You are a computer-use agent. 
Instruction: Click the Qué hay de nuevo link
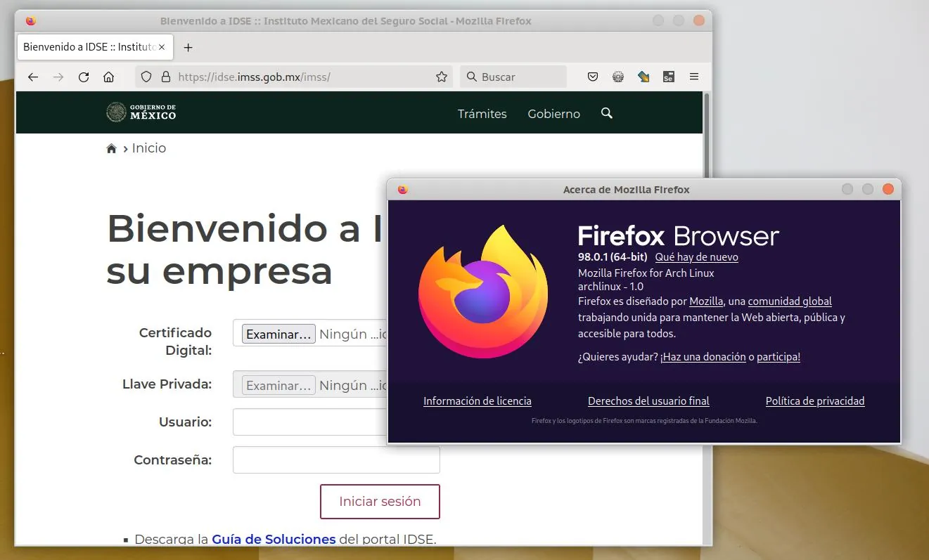(696, 257)
